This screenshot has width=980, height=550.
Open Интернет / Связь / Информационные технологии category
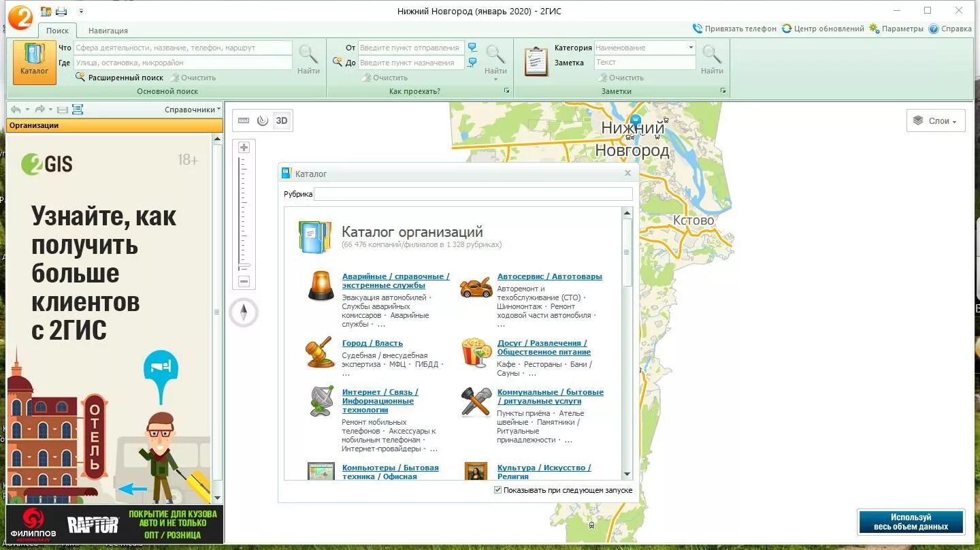(x=380, y=401)
